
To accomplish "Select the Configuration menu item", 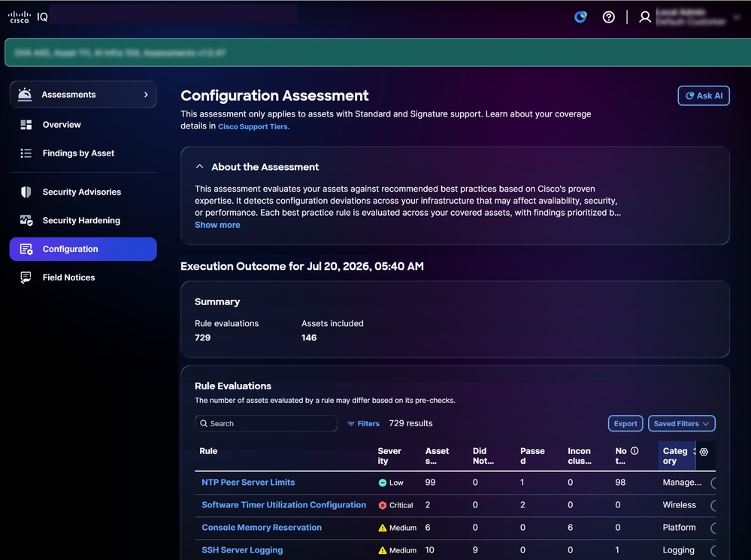I will (x=83, y=249).
